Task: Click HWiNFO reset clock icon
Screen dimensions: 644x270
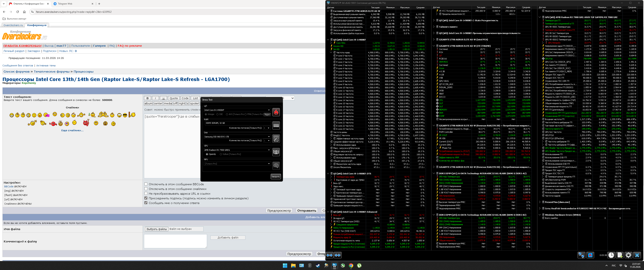Action: (x=611, y=255)
